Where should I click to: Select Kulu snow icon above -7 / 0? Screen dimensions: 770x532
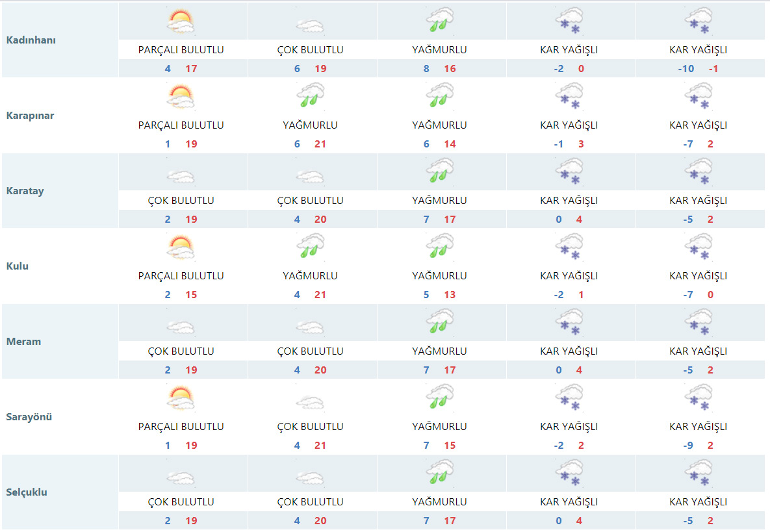[698, 247]
